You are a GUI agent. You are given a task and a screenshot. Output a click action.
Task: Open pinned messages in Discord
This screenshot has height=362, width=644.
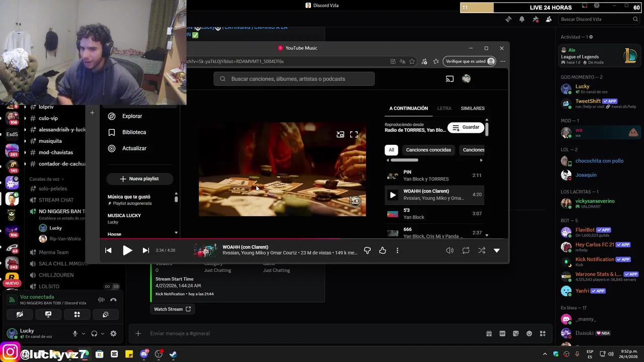[x=535, y=19]
